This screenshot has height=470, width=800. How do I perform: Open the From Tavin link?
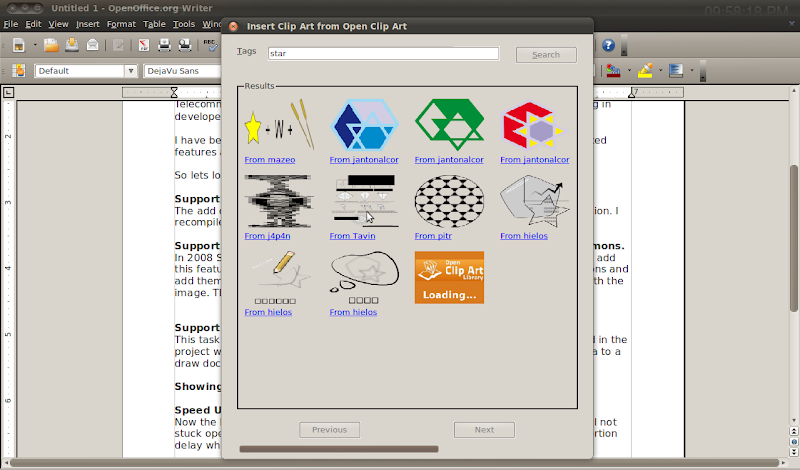pos(352,236)
